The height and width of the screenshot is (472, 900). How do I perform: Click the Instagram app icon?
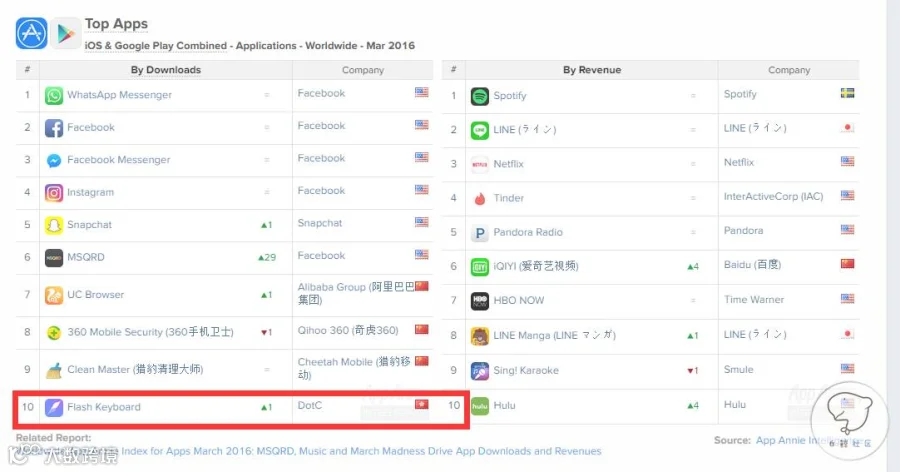pyautogui.click(x=54, y=192)
